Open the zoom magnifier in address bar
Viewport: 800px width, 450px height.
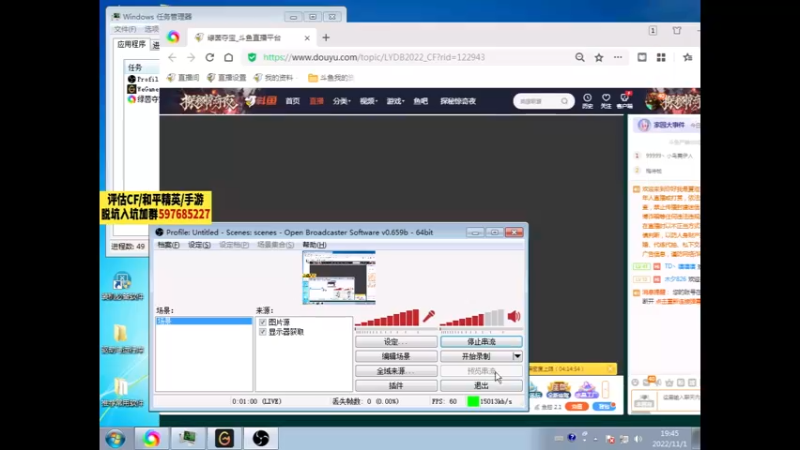click(580, 58)
